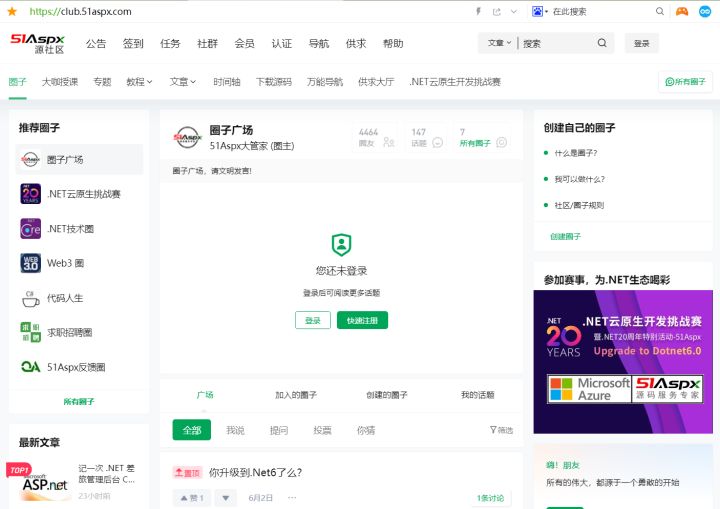Select the 提问 filter
The width and height of the screenshot is (720, 509).
coord(279,430)
